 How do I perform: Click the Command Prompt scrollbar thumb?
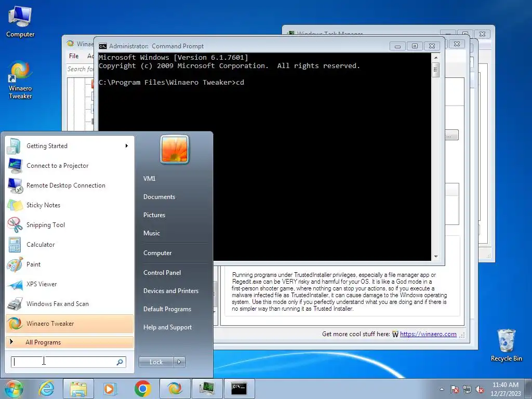click(436, 70)
